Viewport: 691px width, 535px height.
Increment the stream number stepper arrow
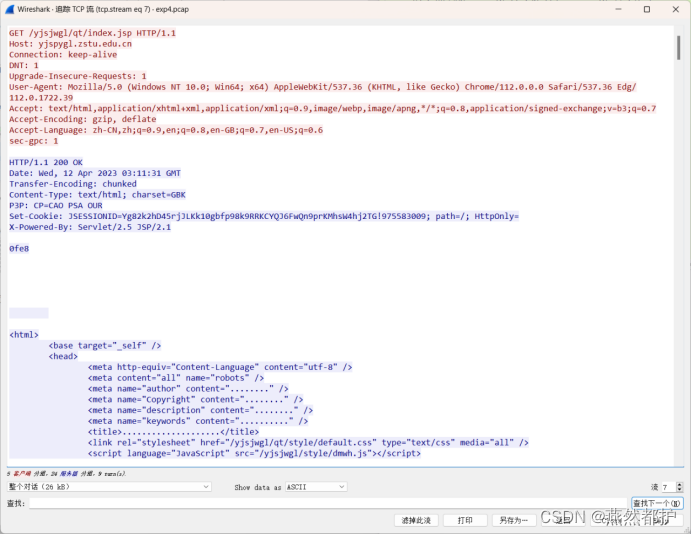click(x=680, y=484)
